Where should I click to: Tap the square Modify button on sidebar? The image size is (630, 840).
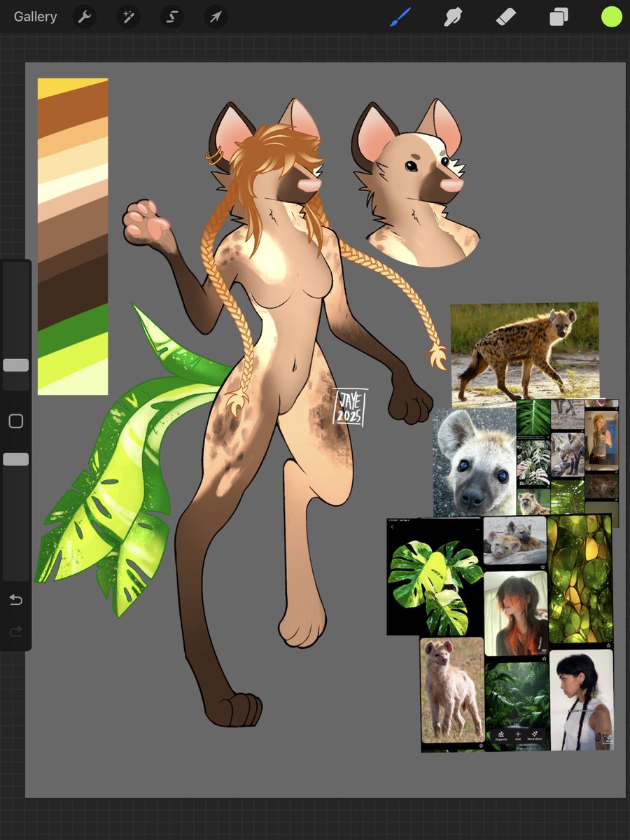(15, 421)
